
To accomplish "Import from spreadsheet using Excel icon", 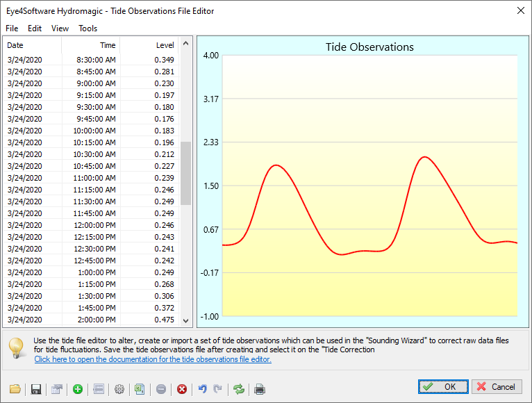I will pos(140,388).
